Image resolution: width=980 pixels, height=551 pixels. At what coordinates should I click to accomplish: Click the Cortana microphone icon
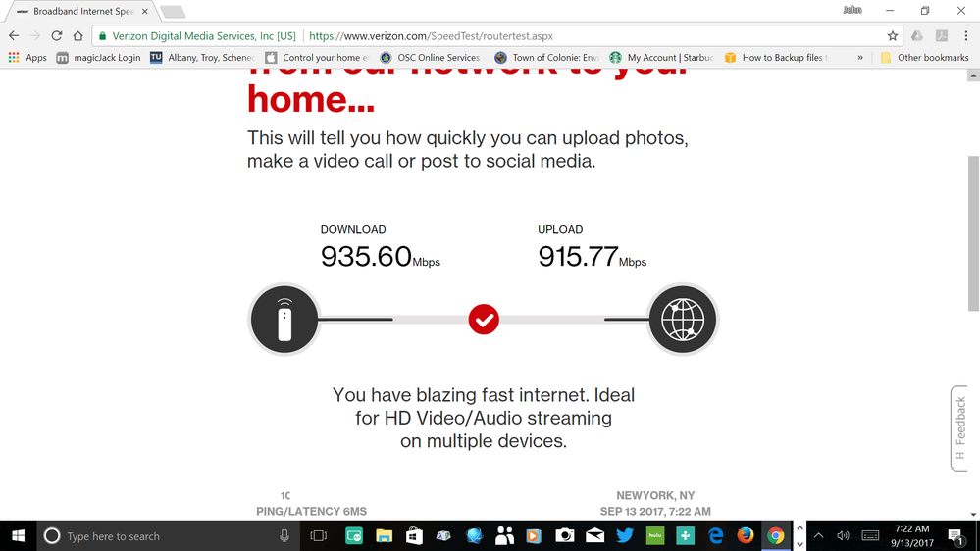pos(284,536)
